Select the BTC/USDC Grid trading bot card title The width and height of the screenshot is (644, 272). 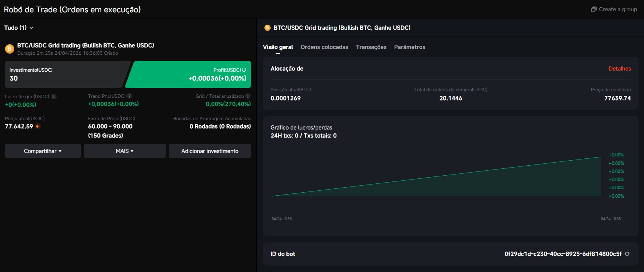(85, 45)
